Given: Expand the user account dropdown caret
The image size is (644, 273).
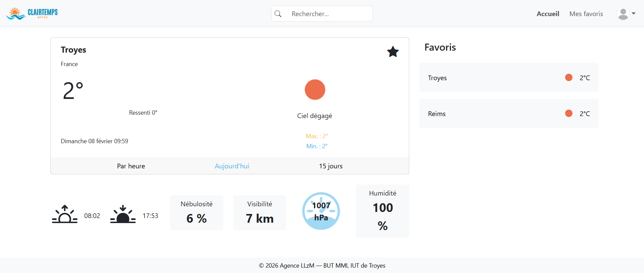Looking at the screenshot, I should pos(634,14).
